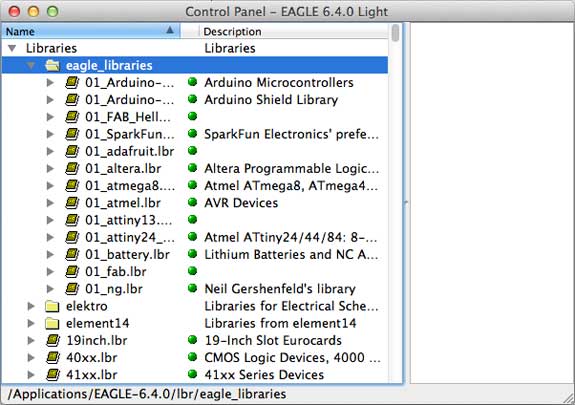Screen dimensions: 575x405
Task: Click the open folder icon of eagle_libraries
Action: coord(52,66)
